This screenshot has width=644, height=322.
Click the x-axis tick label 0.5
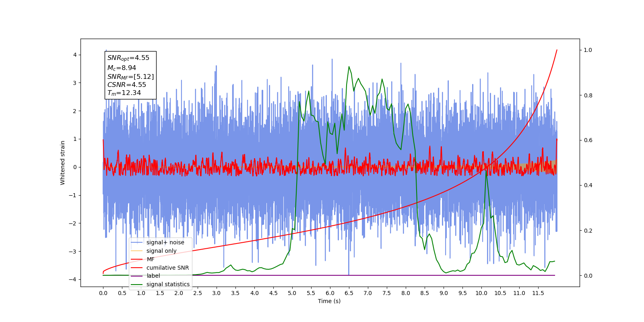pyautogui.click(x=122, y=293)
